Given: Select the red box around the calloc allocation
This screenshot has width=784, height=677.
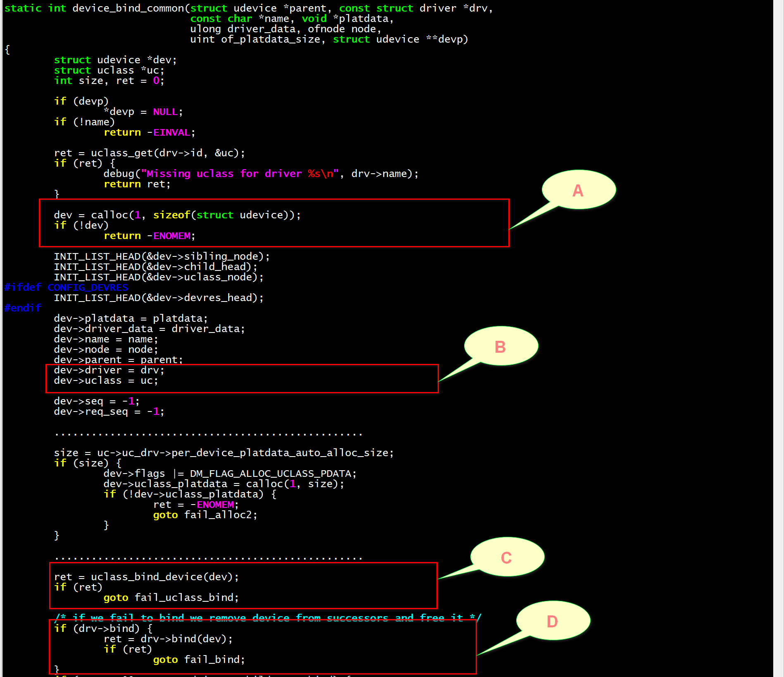Looking at the screenshot, I should 274,223.
